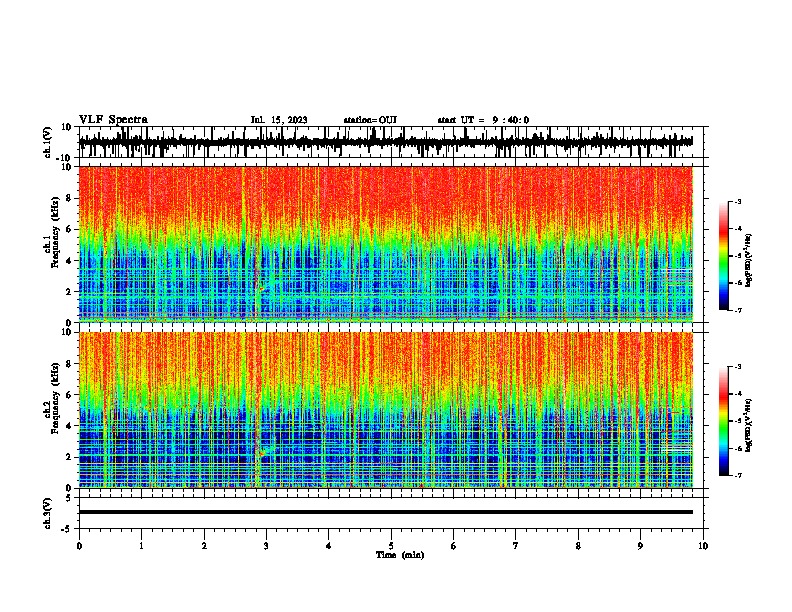Click the "VLF Spectra" plot title
The image size is (792, 612).
113,120
